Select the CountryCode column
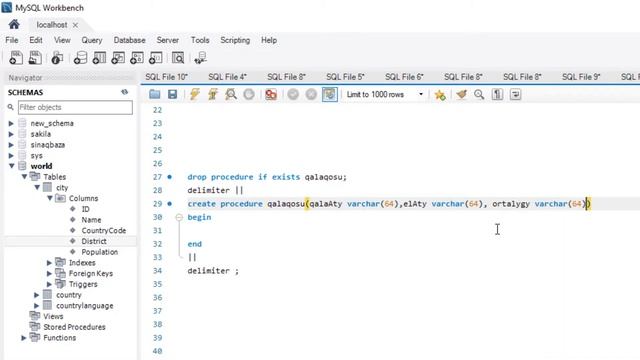This screenshot has width=640, height=360. (x=104, y=230)
